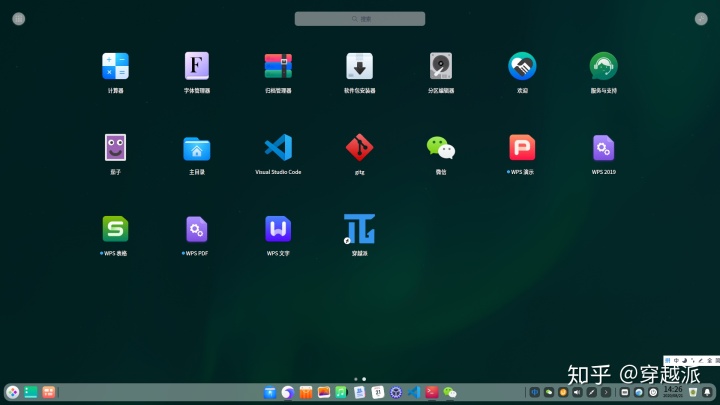Screen dimensions: 720x405
Task: Open the volume control in the tray
Action: (x=577, y=393)
